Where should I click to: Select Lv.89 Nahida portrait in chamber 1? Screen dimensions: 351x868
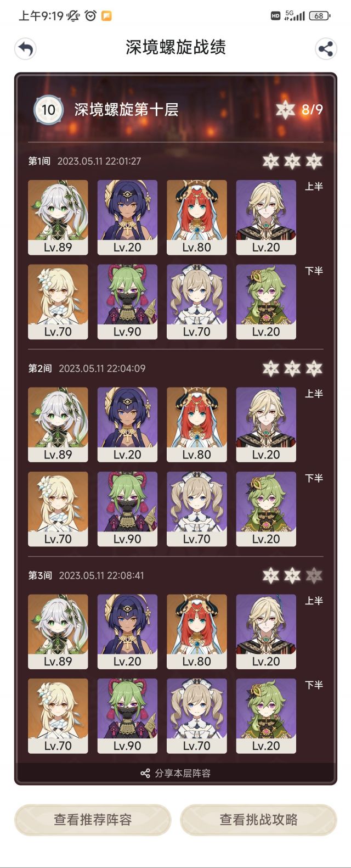[58, 217]
